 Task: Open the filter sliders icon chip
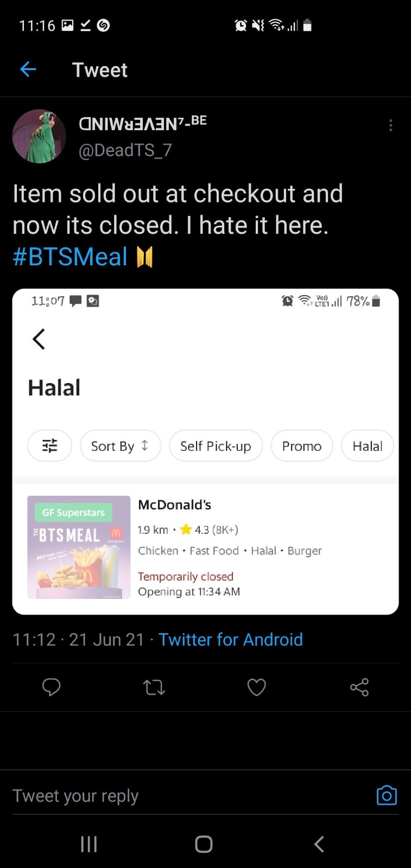[x=49, y=445]
